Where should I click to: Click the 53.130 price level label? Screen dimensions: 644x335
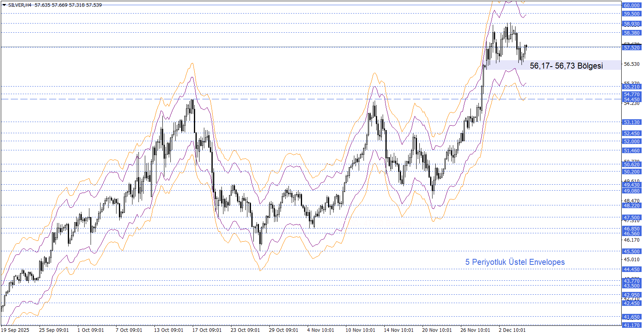click(x=632, y=122)
